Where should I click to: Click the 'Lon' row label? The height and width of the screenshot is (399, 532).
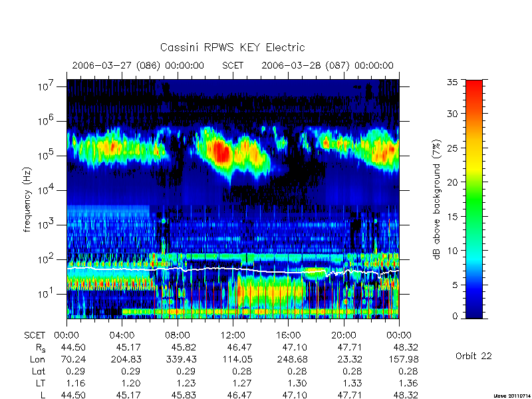click(x=38, y=359)
